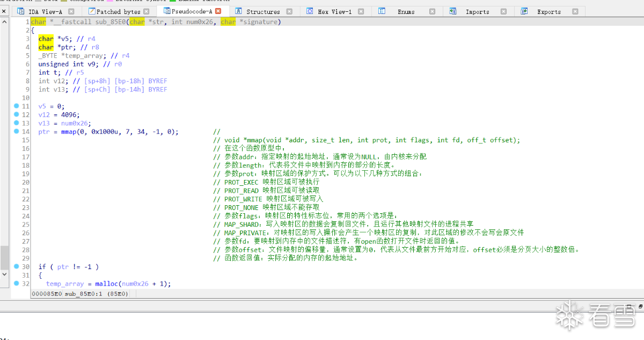
Task: Click the vertical scrollbar thumb on the left
Action: (x=4, y=258)
